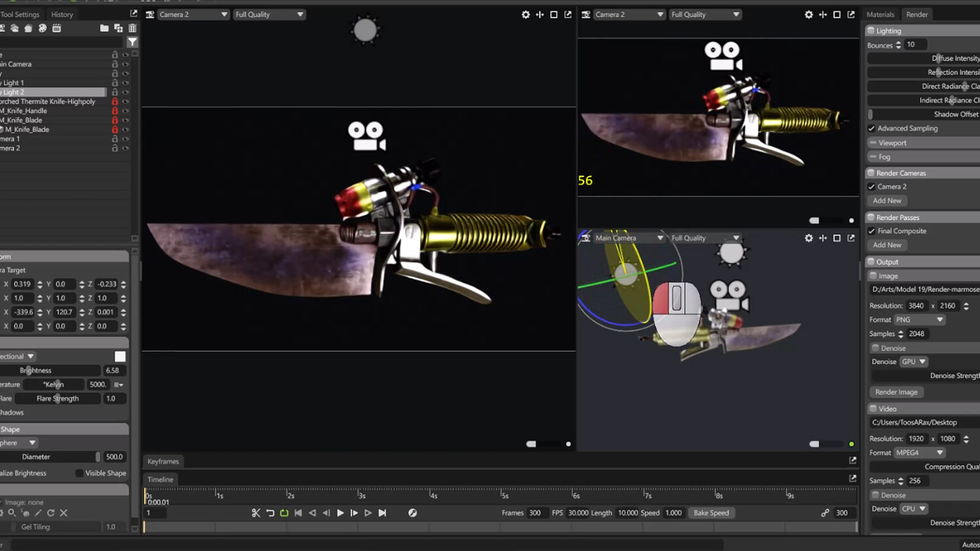Screen dimensions: 980x551
Task: Toggle the green loop playback icon
Action: click(x=284, y=513)
